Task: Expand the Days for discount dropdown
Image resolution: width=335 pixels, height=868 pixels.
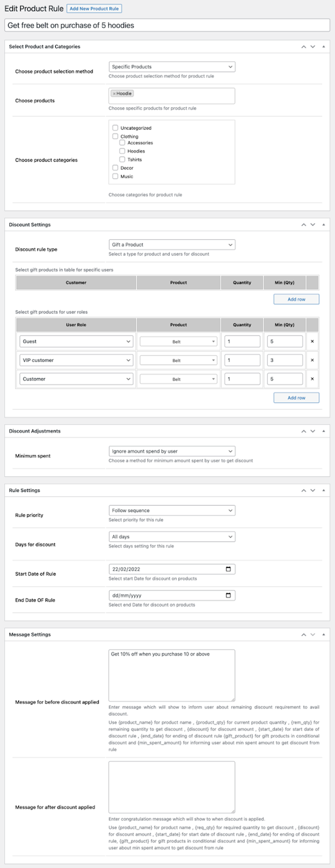Action: 172,537
